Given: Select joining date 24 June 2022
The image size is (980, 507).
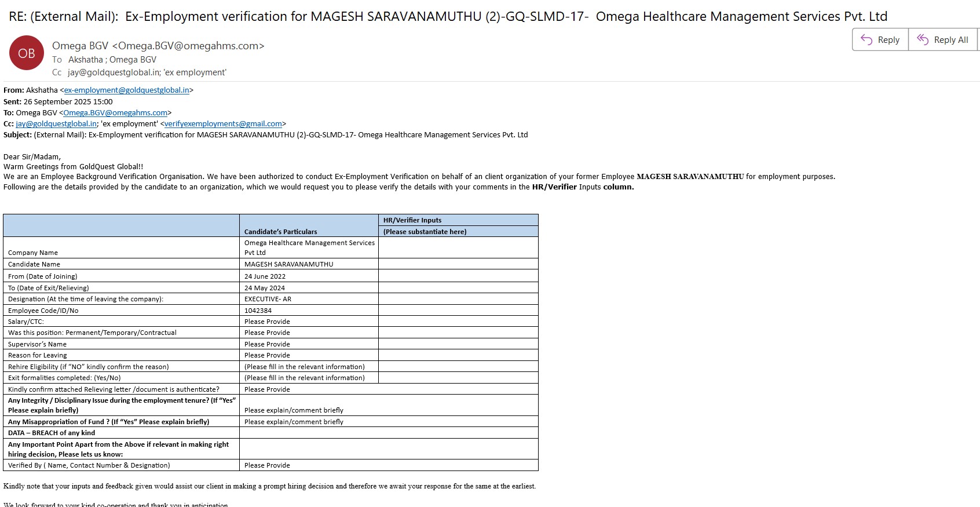Looking at the screenshot, I should (265, 276).
